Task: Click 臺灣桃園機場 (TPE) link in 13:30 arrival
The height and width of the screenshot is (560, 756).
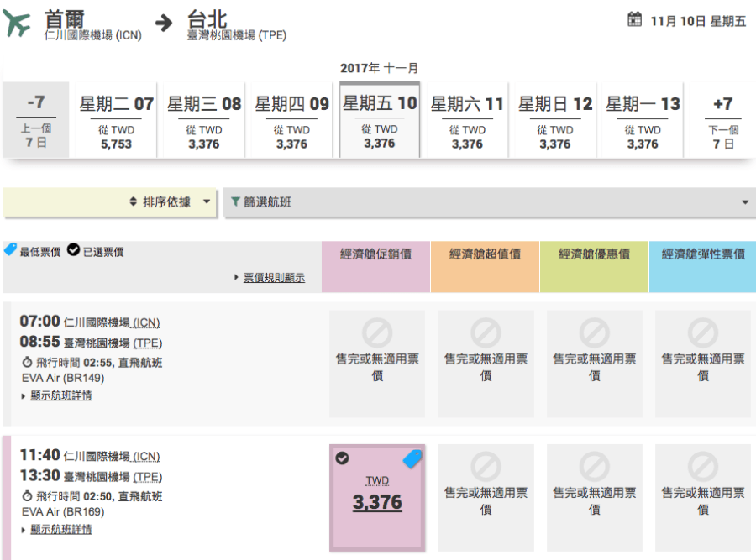Action: click(x=113, y=477)
